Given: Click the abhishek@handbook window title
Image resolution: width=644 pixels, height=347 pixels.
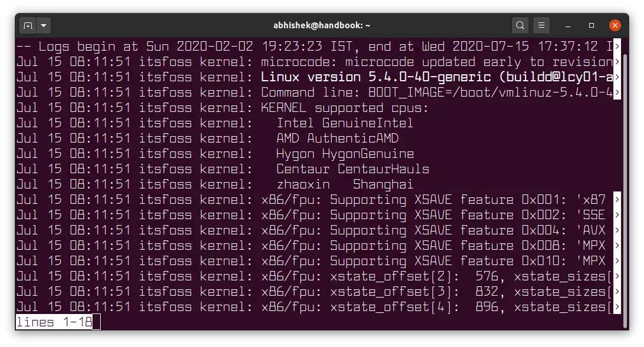Looking at the screenshot, I should pos(322,26).
